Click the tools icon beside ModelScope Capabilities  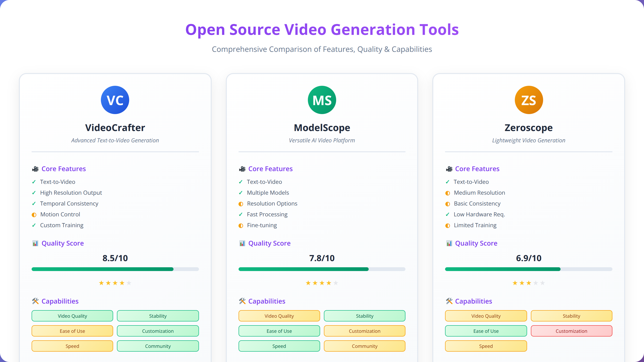tap(242, 301)
